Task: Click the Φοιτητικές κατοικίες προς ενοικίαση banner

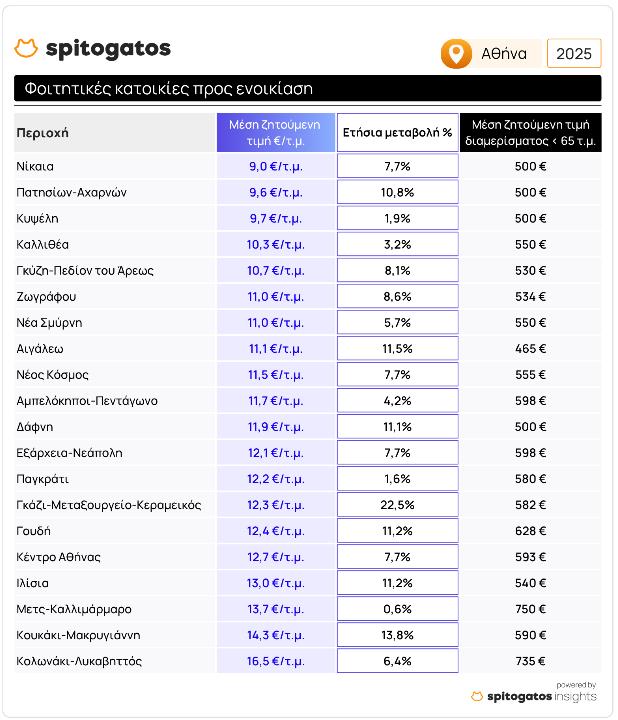Action: (x=308, y=88)
